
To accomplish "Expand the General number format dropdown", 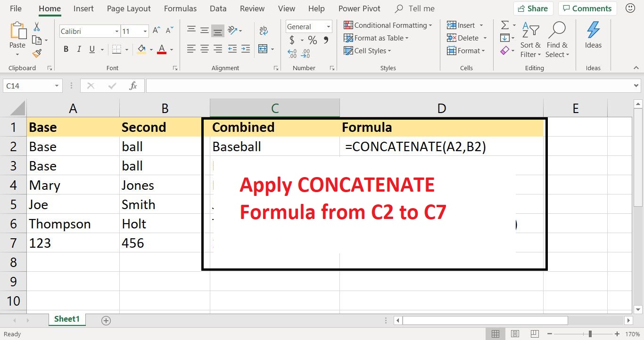I will coord(329,27).
